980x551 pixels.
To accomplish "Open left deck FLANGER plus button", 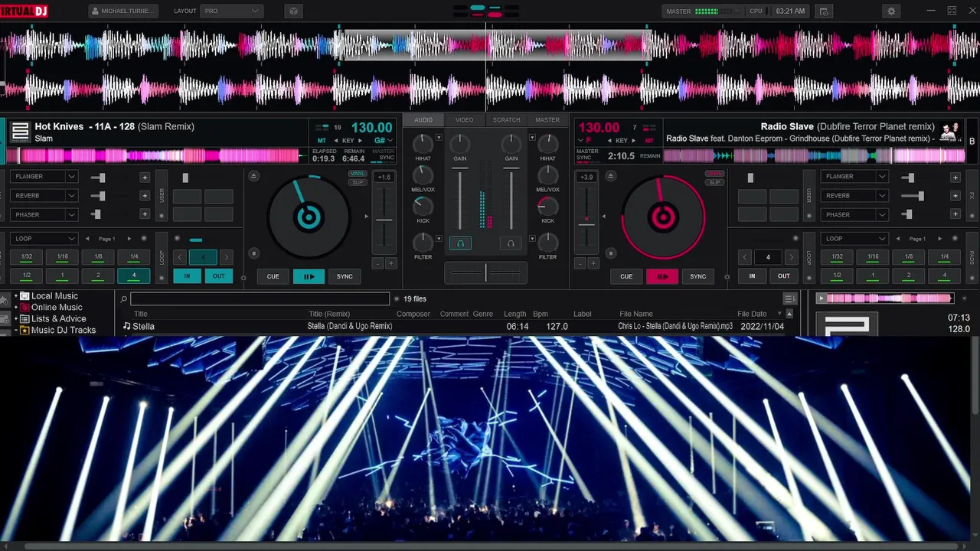I will click(x=144, y=177).
